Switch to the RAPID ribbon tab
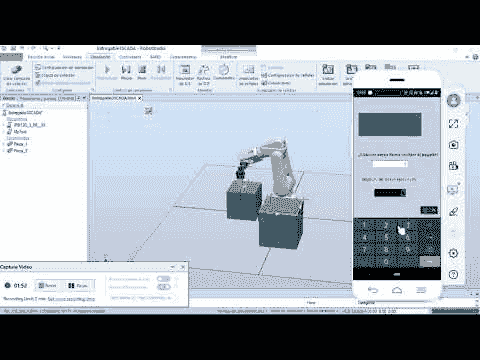 [x=155, y=57]
